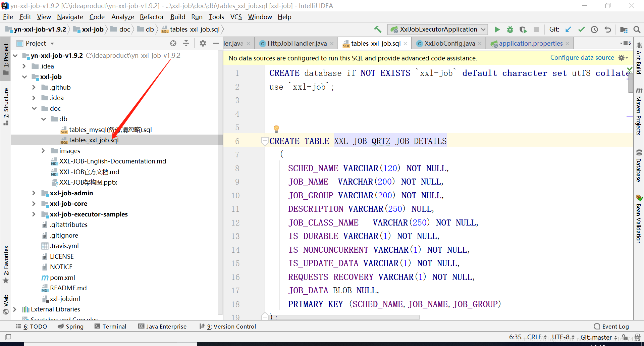Run XxlJobExecutorApplication with green play icon
The height and width of the screenshot is (346, 644).
[x=497, y=30]
